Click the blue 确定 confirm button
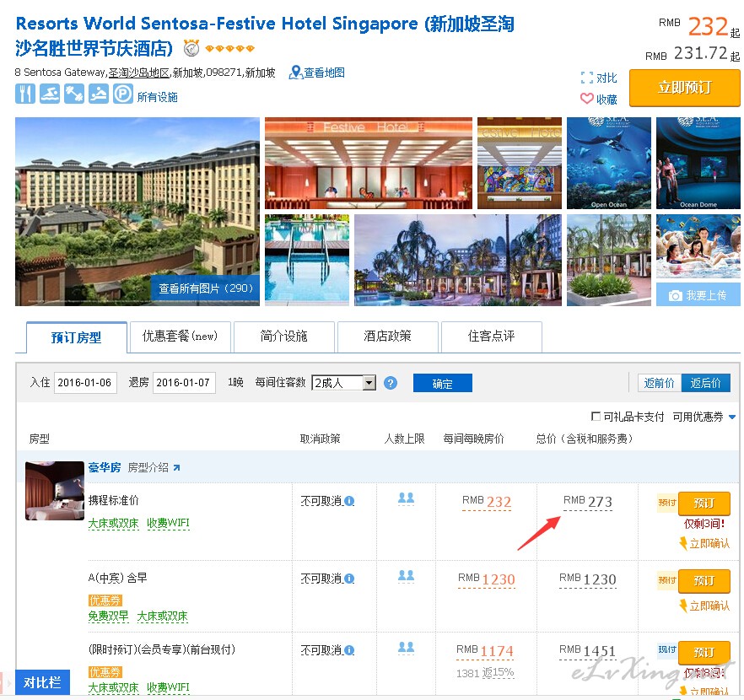 pos(442,383)
